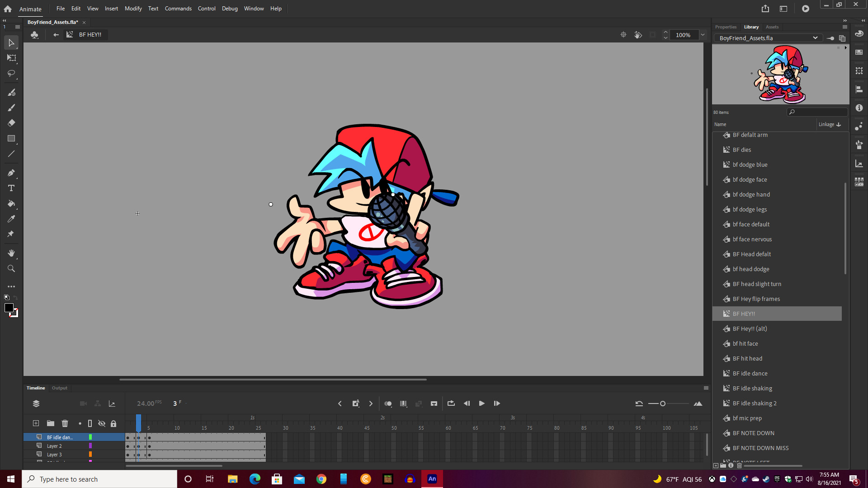Select the Pen tool
The height and width of the screenshot is (488, 868).
point(11,173)
